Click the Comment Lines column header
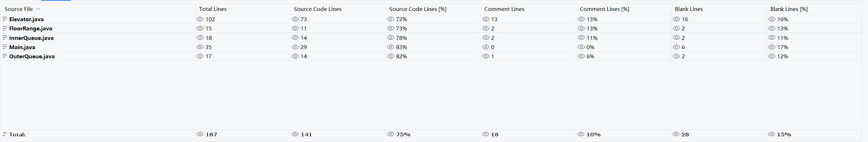The image size is (868, 142). click(504, 9)
